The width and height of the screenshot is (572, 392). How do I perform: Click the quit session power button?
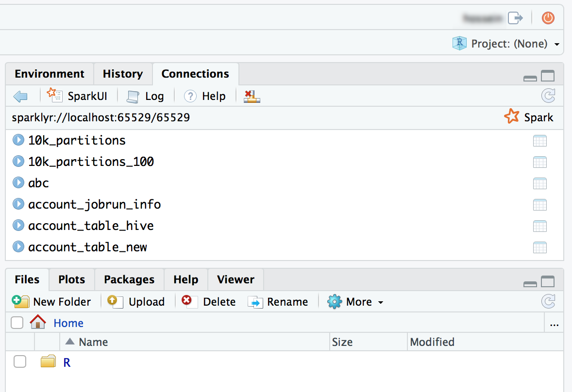(x=548, y=18)
